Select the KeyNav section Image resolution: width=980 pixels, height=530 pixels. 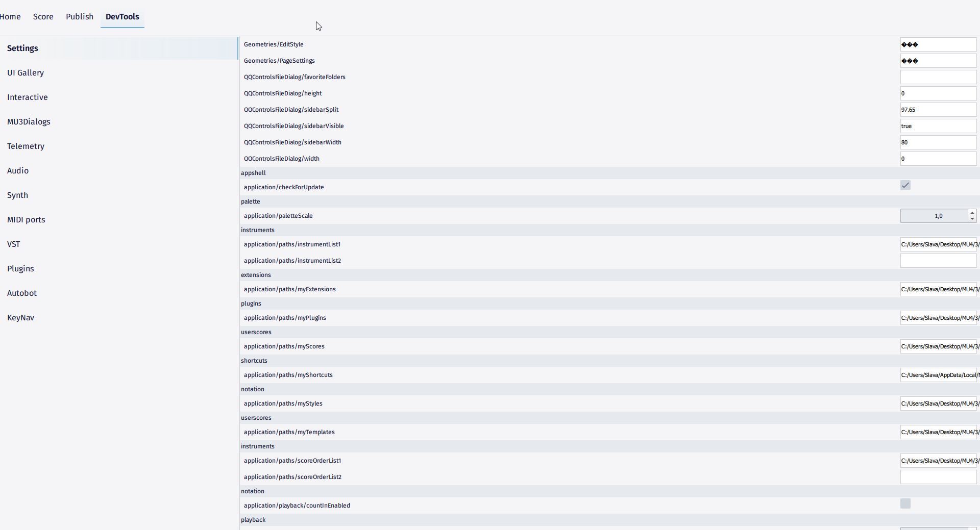(x=20, y=317)
